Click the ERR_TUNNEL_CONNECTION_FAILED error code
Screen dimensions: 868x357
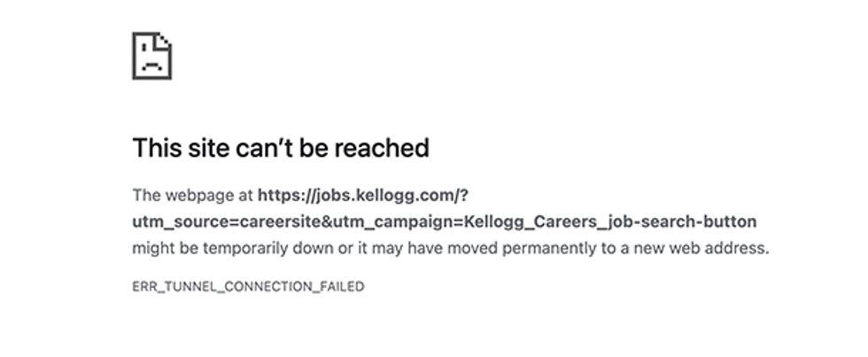click(x=248, y=286)
